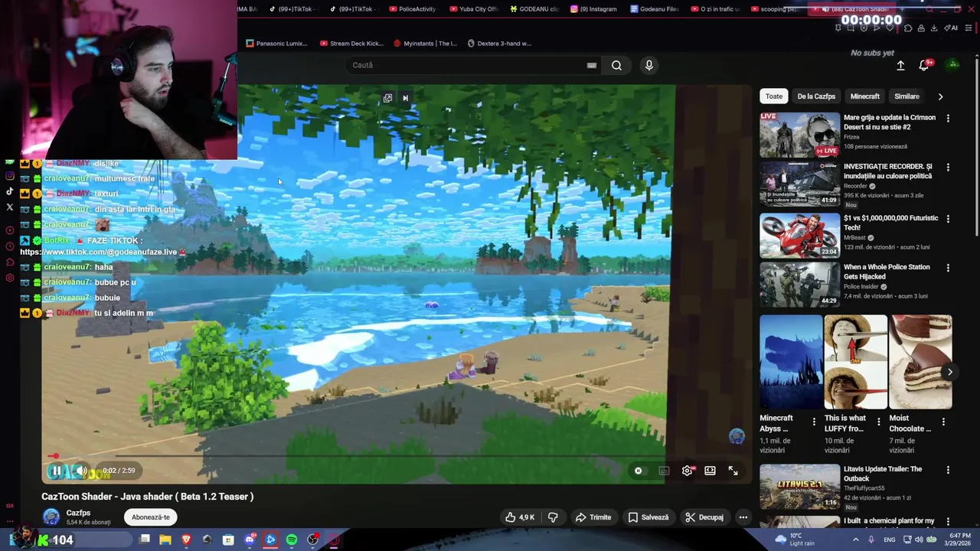The width and height of the screenshot is (980, 551).
Task: Select the De la Cazfps chip
Action: point(816,96)
